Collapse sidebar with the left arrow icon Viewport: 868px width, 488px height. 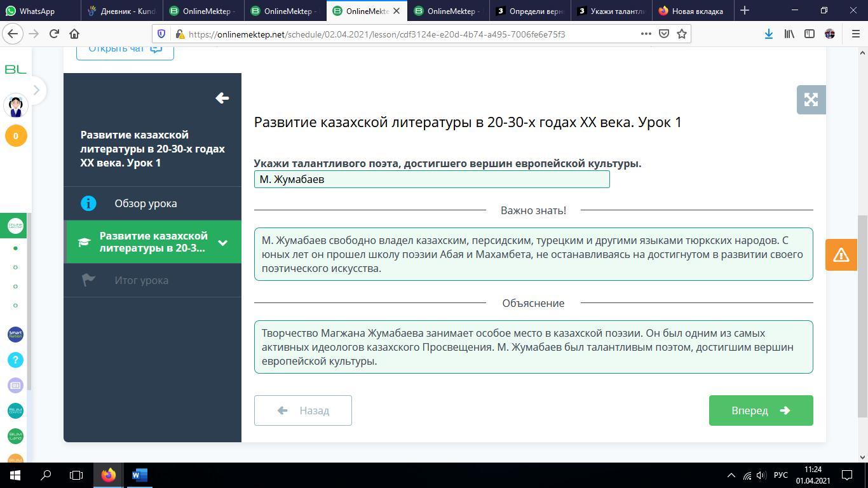coord(222,98)
